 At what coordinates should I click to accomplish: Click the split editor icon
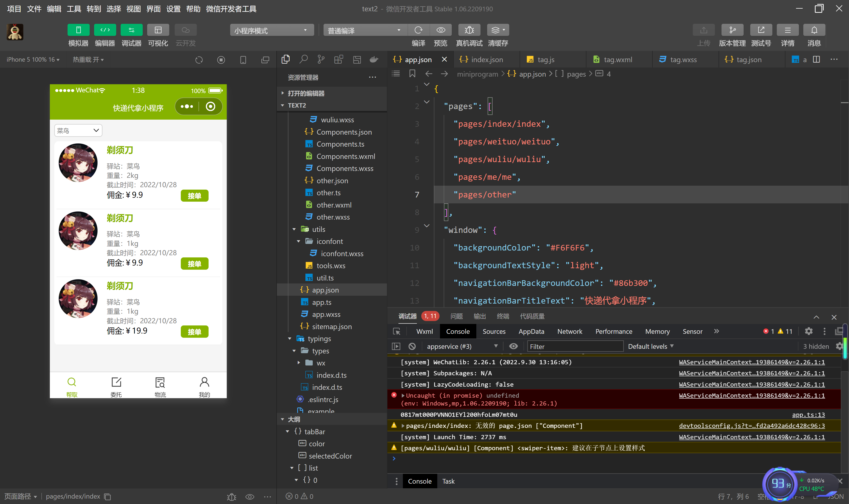(816, 59)
